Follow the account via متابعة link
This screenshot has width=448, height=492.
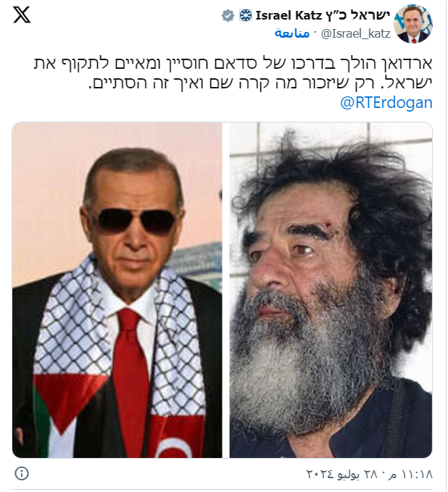coord(292,33)
